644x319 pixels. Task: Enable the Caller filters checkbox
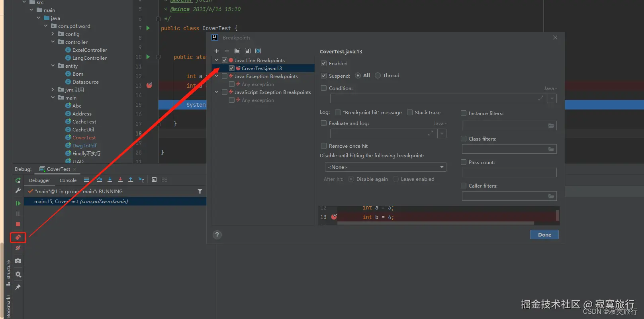[x=464, y=186]
